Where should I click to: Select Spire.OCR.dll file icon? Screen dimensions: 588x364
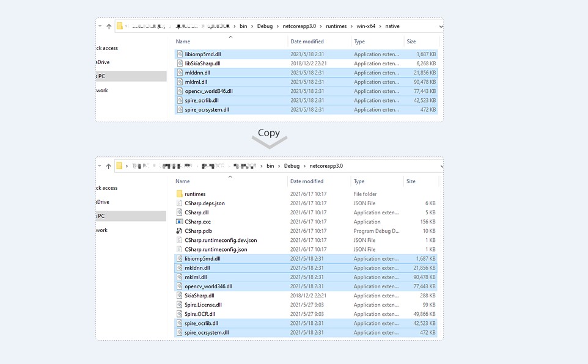point(180,314)
